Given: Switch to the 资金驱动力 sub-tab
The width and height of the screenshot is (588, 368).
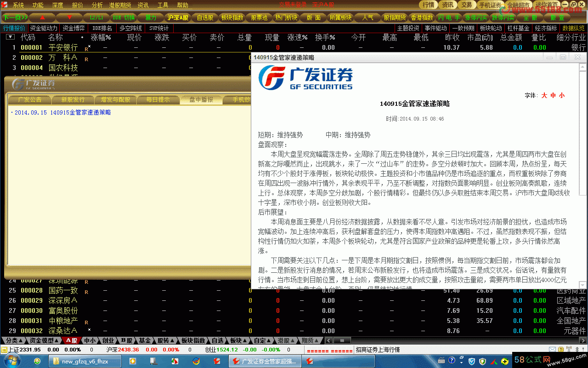Looking at the screenshot, I should 44,28.
